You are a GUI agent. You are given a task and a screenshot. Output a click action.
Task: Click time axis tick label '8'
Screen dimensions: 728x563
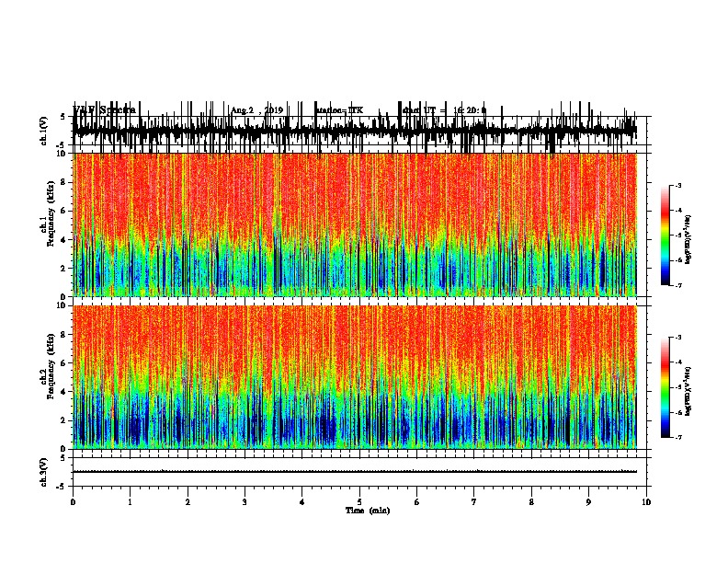coord(531,502)
